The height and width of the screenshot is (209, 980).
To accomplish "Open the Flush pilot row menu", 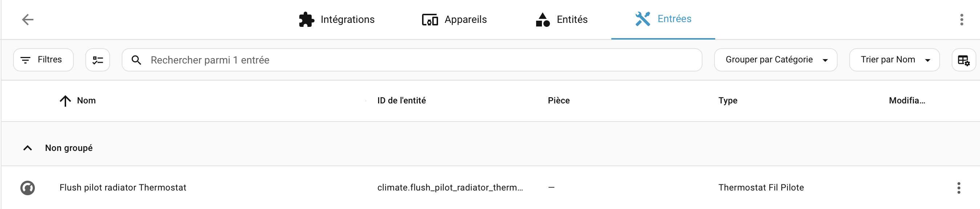I will [958, 188].
